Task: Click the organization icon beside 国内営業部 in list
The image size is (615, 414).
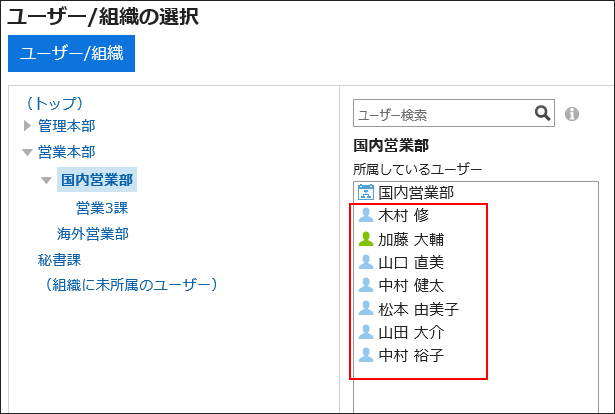Action: click(366, 192)
